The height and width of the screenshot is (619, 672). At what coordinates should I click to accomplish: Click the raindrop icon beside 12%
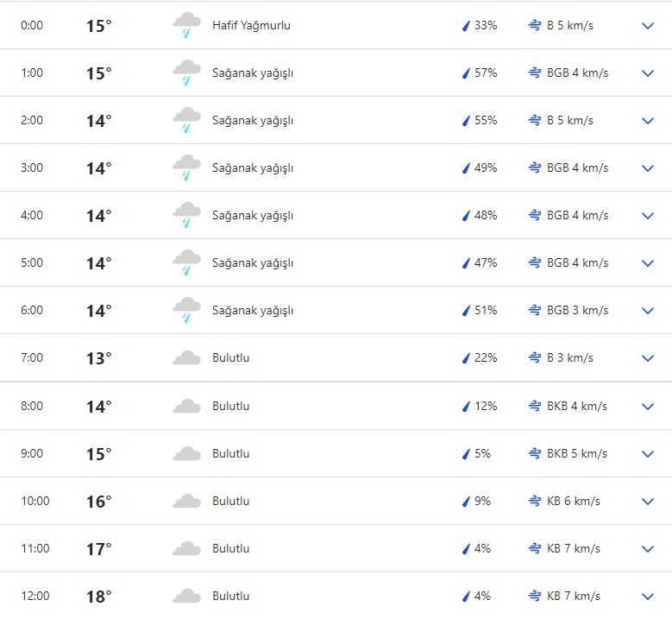[466, 407]
